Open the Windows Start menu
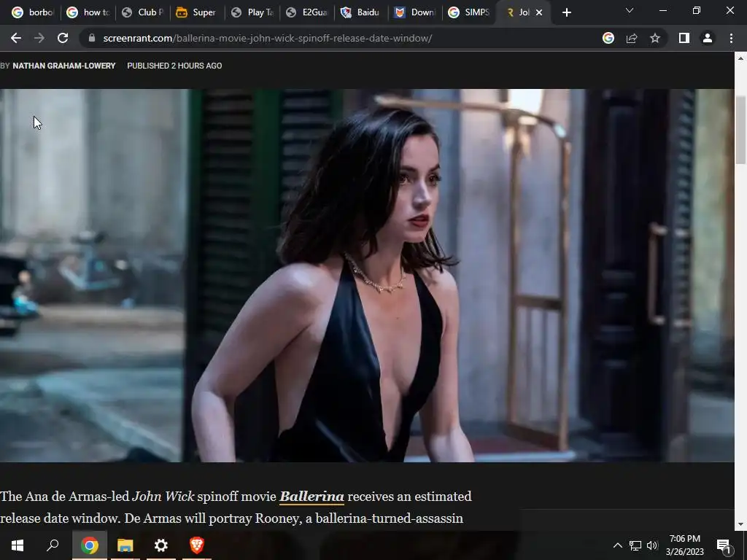 [x=18, y=545]
